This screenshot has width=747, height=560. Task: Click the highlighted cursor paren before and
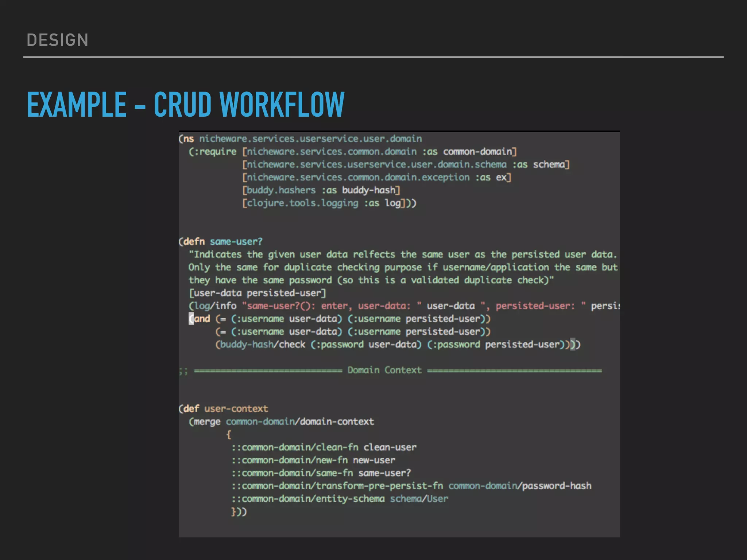point(191,319)
